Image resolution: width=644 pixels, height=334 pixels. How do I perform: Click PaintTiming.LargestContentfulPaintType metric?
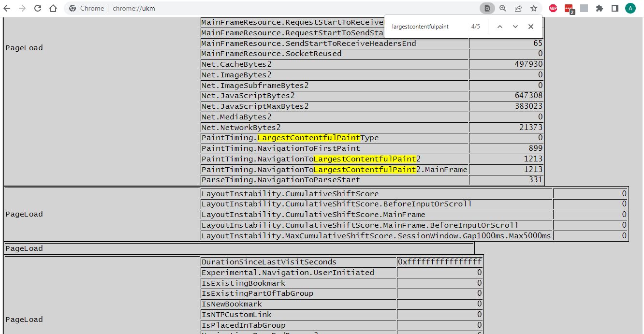pyautogui.click(x=290, y=138)
